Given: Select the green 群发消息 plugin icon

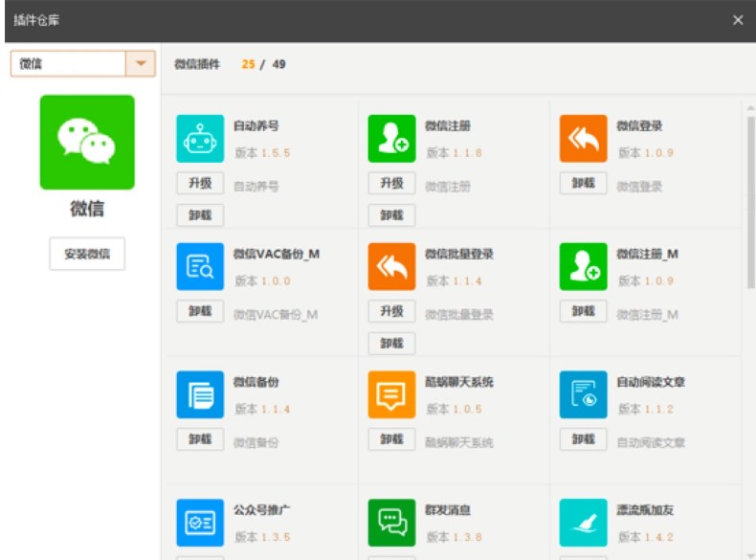Looking at the screenshot, I should point(391,523).
